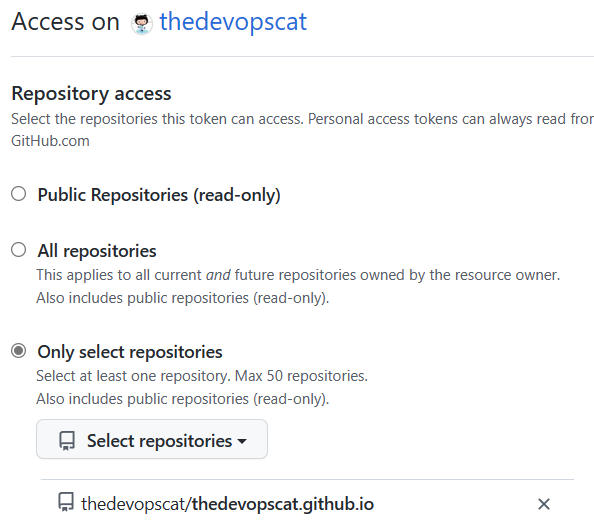Click the Repository access heading

tap(91, 94)
